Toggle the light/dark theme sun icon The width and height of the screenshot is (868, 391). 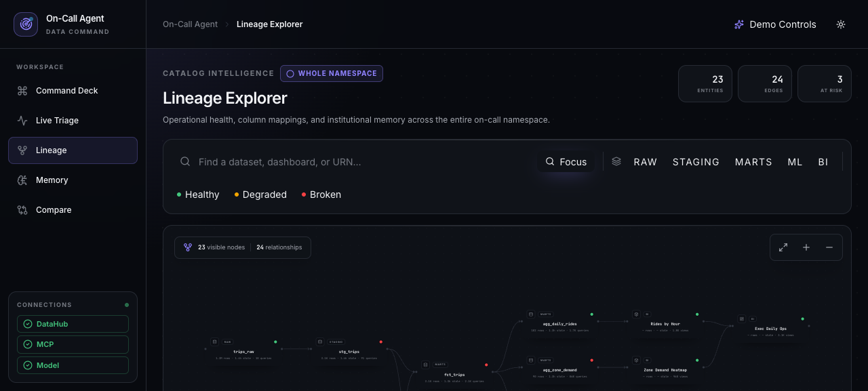(x=841, y=24)
